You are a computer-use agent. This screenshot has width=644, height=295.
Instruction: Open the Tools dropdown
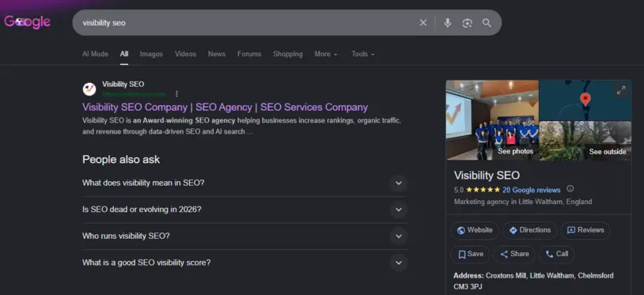(x=363, y=54)
